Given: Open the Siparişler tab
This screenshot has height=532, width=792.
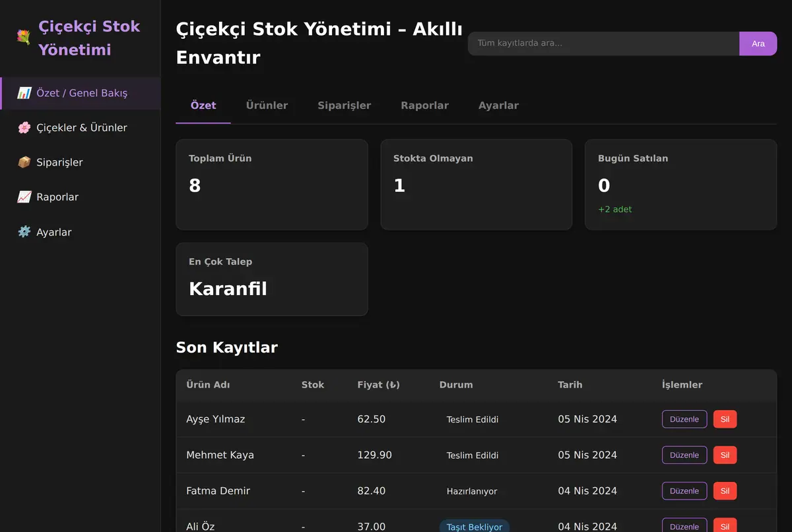Looking at the screenshot, I should [x=345, y=106].
